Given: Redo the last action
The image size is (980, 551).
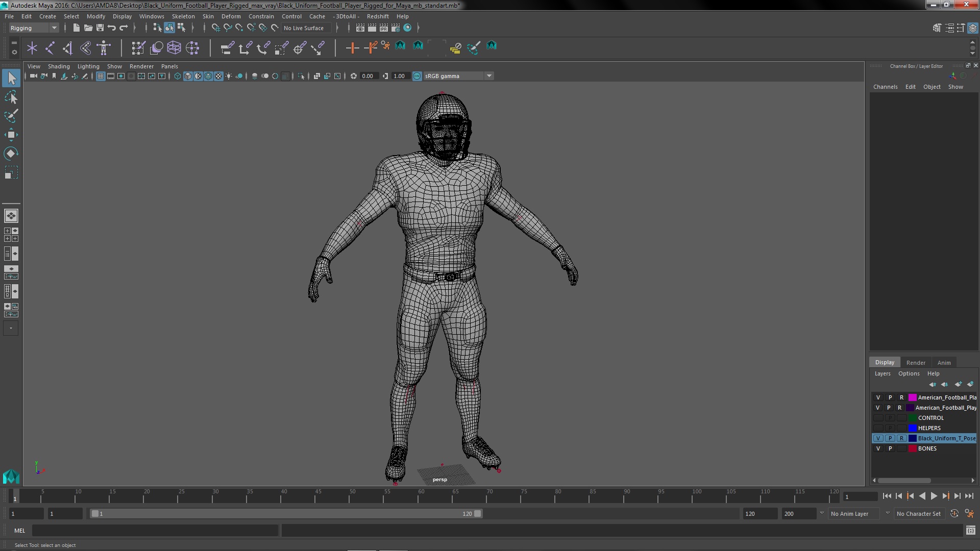Looking at the screenshot, I should [124, 28].
